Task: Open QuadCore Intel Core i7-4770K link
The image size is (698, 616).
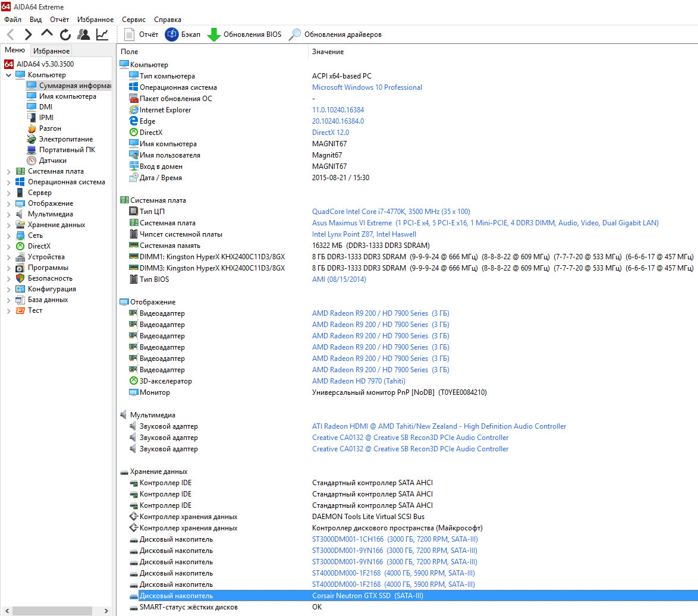Action: point(391,212)
